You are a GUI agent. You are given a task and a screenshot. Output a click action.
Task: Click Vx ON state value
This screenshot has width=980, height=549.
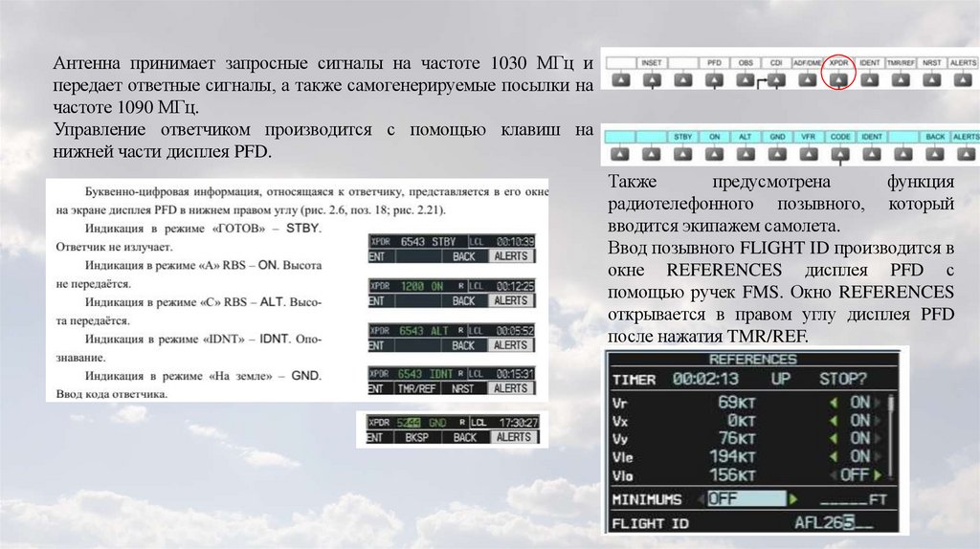point(860,421)
